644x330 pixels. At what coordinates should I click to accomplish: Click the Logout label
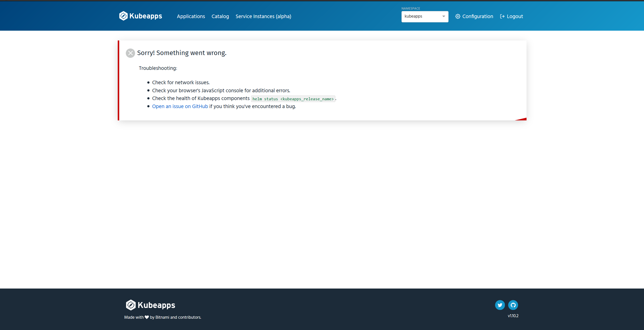pyautogui.click(x=515, y=16)
